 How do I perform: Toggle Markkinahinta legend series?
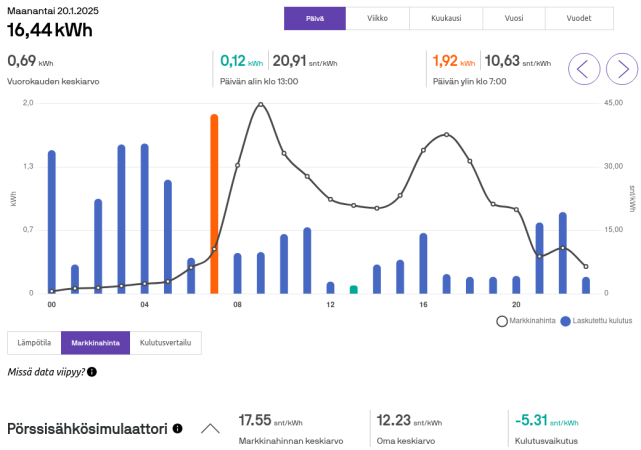pos(525,321)
